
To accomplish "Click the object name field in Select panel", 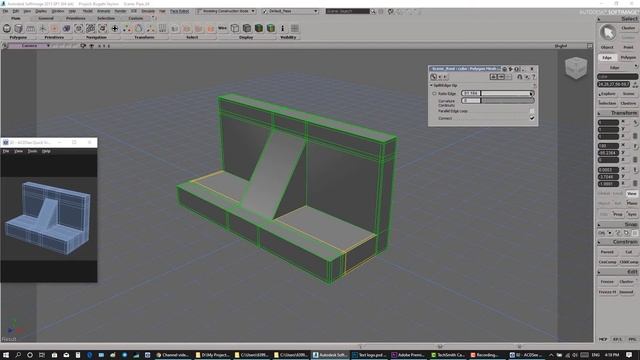I will (617, 77).
